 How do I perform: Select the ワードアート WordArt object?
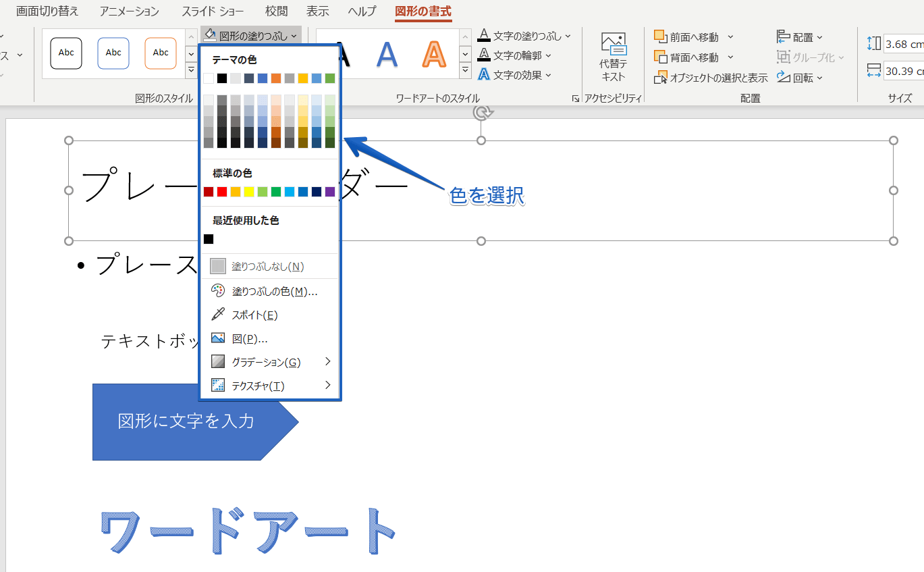pos(247,531)
